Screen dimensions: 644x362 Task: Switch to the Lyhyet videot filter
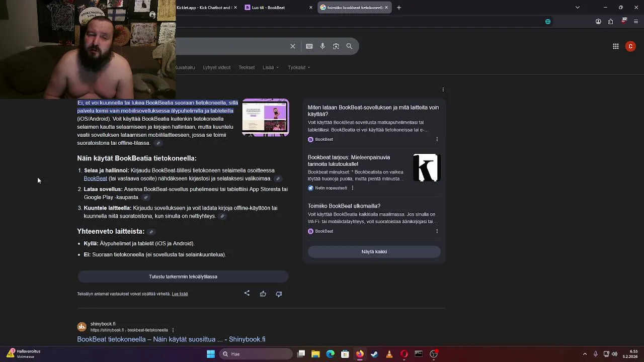tap(217, 67)
